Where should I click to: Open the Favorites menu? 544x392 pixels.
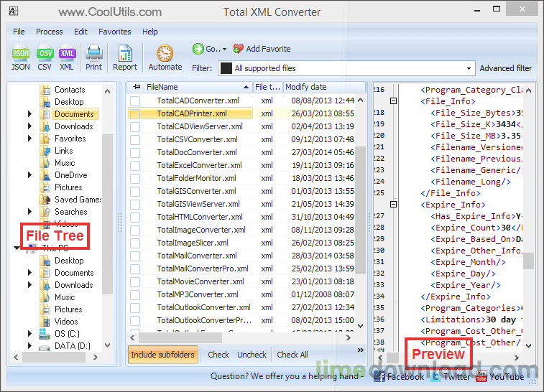115,32
